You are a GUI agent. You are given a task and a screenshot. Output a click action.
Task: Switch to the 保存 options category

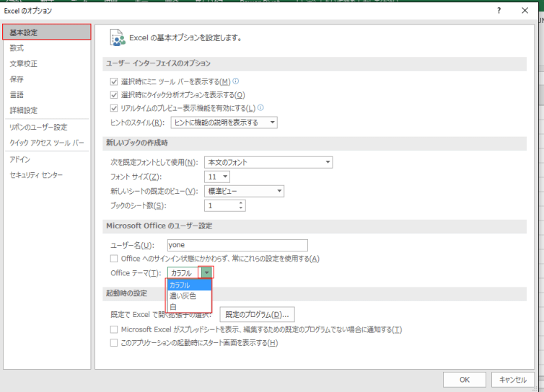point(47,79)
